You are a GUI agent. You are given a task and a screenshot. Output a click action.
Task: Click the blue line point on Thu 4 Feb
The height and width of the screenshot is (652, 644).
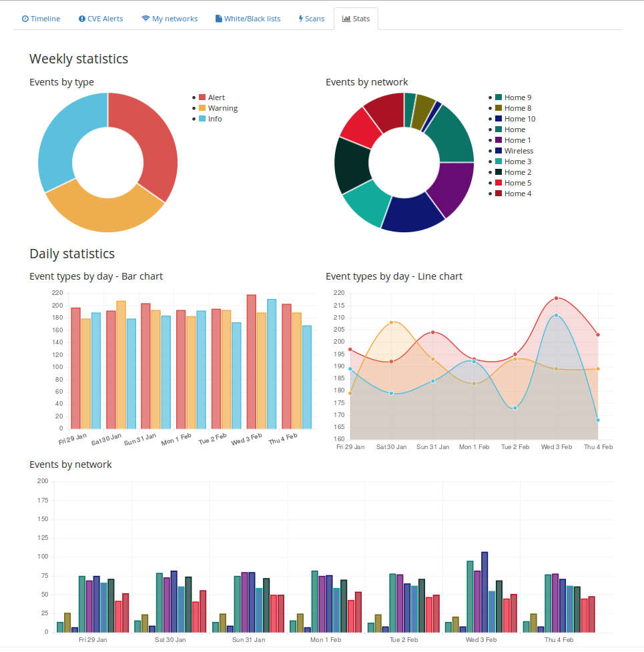pyautogui.click(x=598, y=420)
